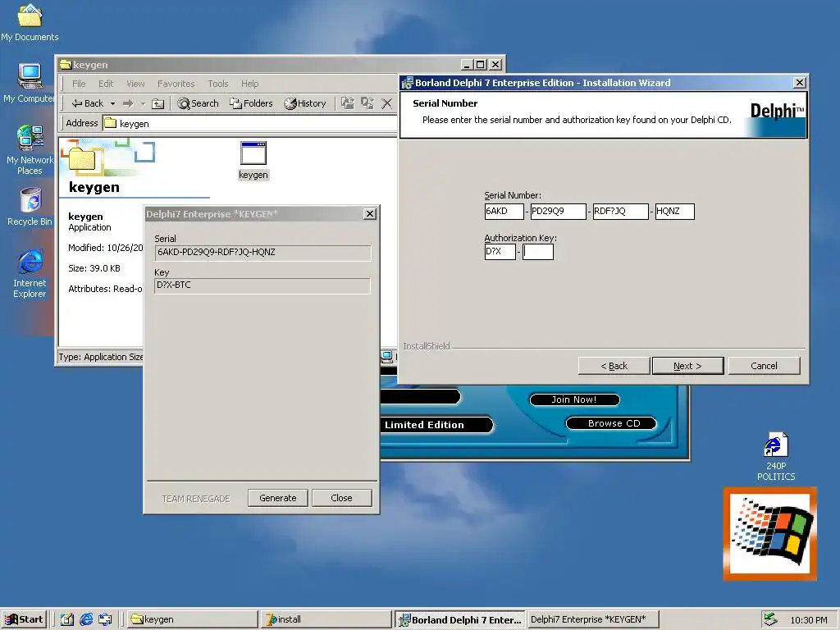Click Authorization Key box containing D?X
Image resolution: width=840 pixels, height=630 pixels.
coord(500,251)
